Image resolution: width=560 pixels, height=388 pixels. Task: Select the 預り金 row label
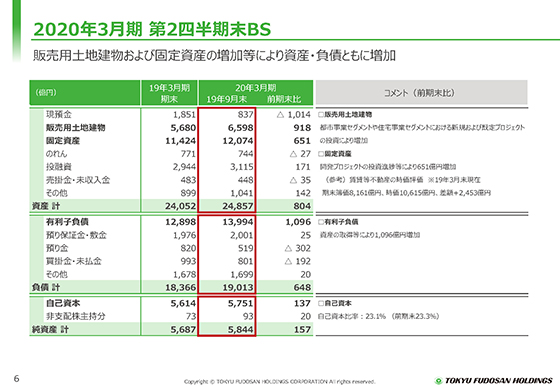pyautogui.click(x=57, y=248)
